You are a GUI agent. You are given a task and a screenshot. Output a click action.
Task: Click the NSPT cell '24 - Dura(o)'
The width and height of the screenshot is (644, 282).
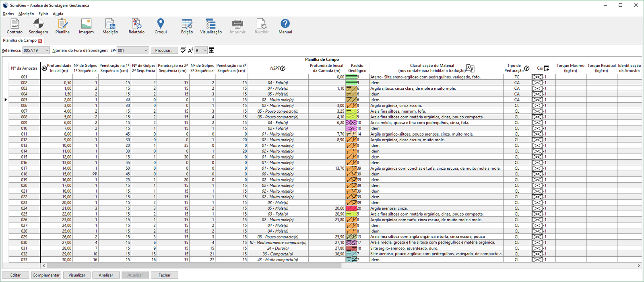[x=278, y=249]
